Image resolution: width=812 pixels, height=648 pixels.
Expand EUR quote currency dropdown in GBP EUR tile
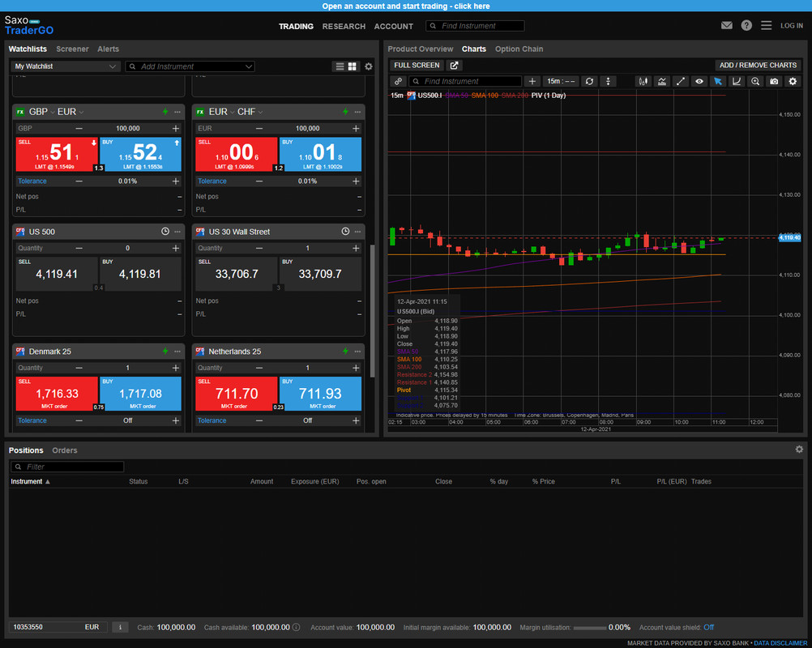(x=81, y=113)
